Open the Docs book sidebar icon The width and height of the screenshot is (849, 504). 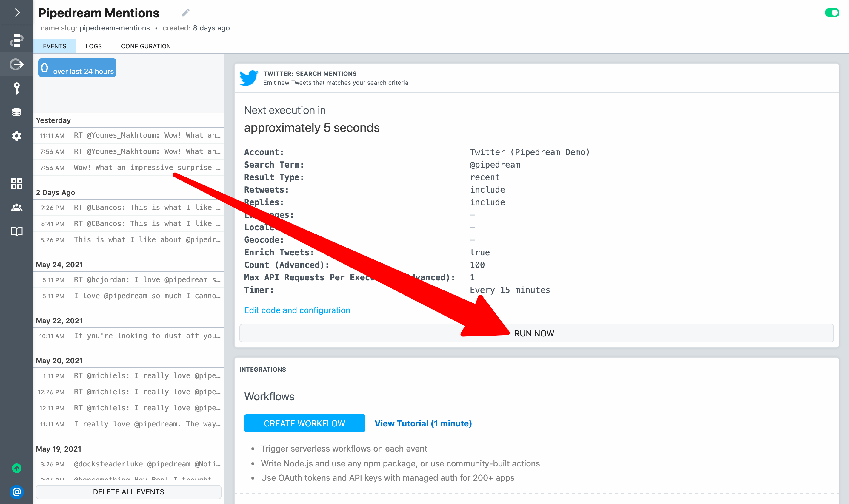coord(16,231)
